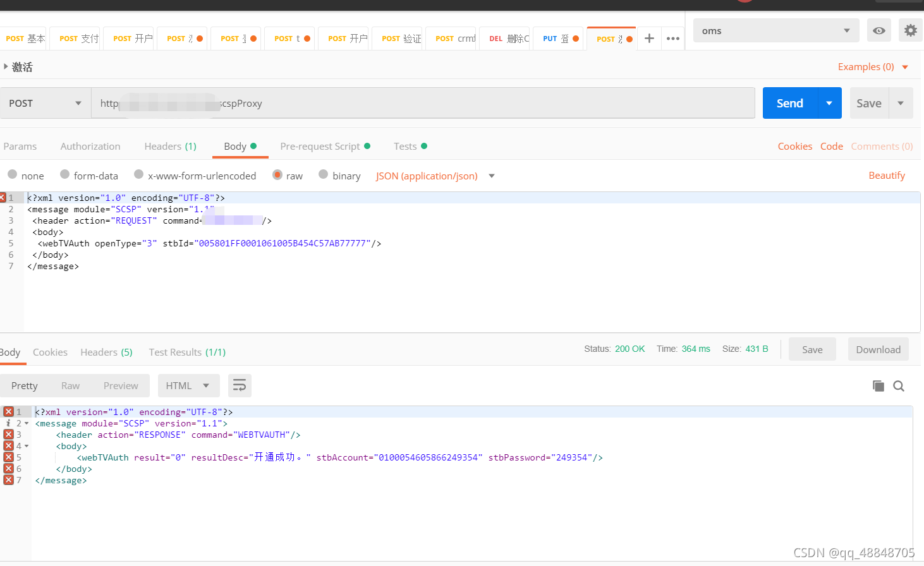Select the raw body type radio
The width and height of the screenshot is (924, 566).
click(x=277, y=174)
